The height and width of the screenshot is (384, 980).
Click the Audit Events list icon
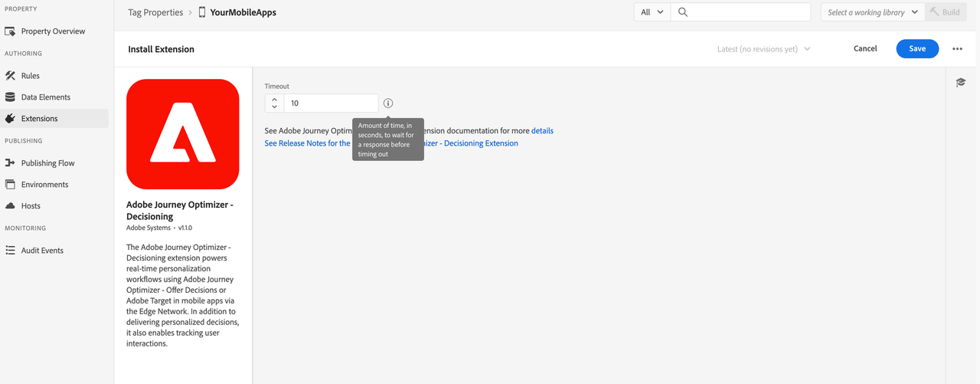(10, 251)
